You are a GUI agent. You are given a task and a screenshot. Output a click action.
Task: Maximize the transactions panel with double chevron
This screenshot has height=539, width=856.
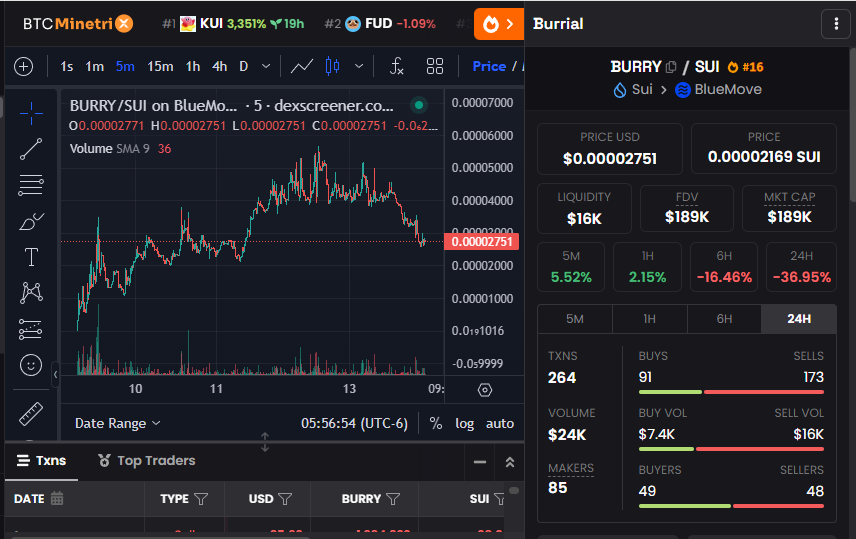click(x=510, y=462)
